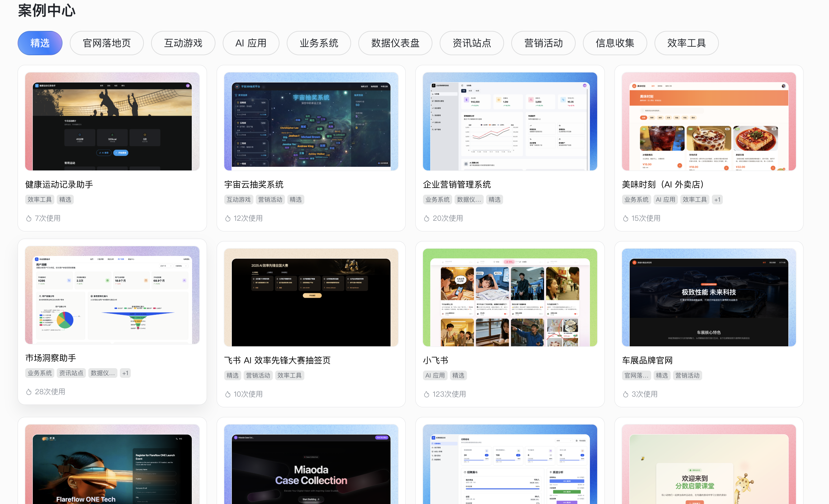The width and height of the screenshot is (829, 504).
Task: Click the flame icon next to 123次使用
Action: [427, 395]
